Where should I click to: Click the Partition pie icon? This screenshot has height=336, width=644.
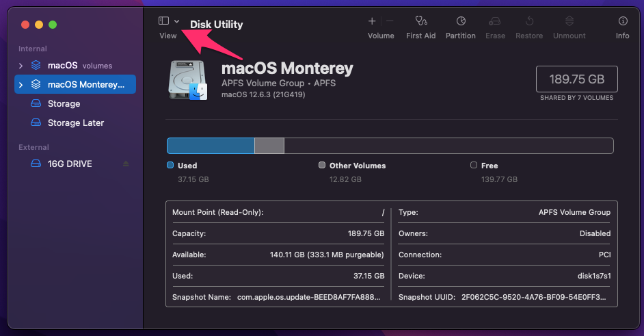(461, 21)
